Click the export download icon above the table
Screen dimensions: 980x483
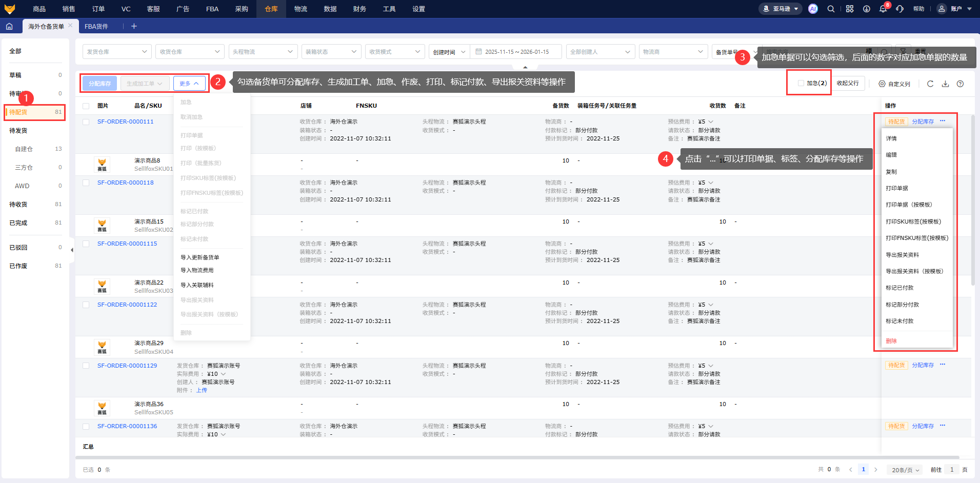coord(945,84)
